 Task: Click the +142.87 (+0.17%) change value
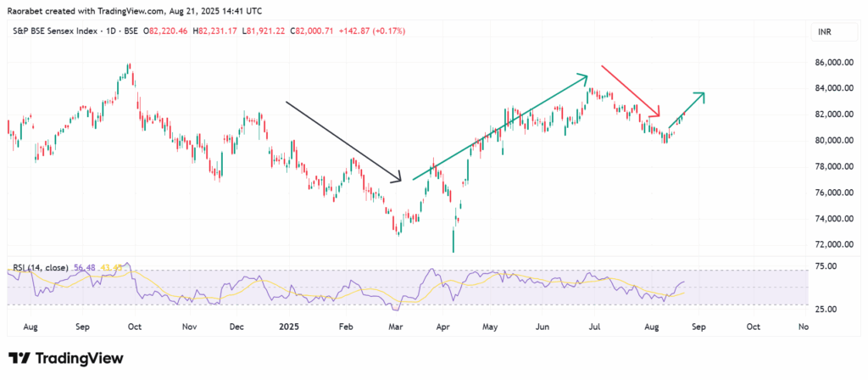pos(373,31)
